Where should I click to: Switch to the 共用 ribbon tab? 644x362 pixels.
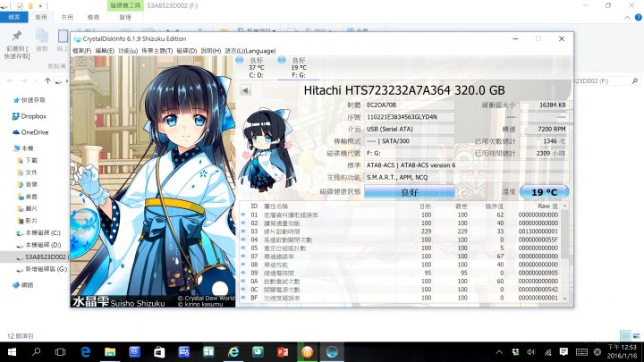coord(67,17)
